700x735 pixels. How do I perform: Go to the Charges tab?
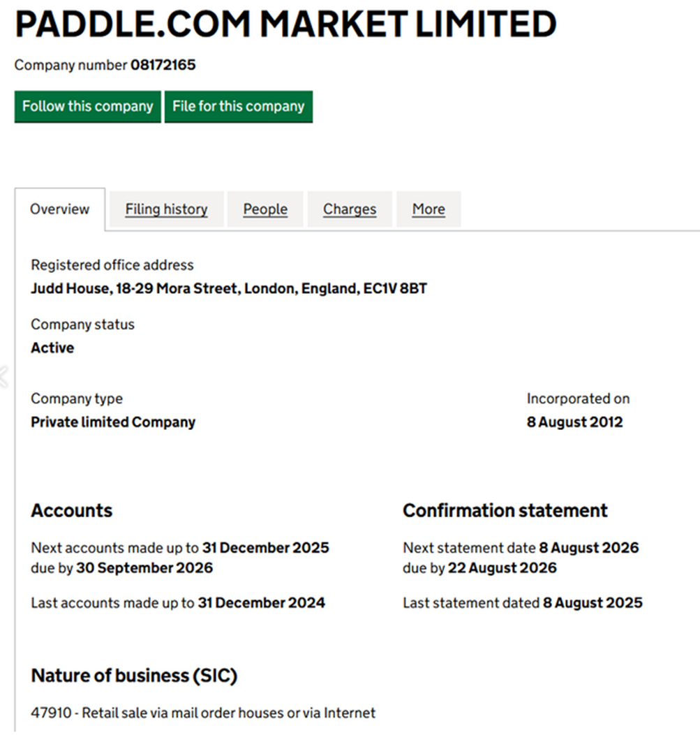pos(350,209)
